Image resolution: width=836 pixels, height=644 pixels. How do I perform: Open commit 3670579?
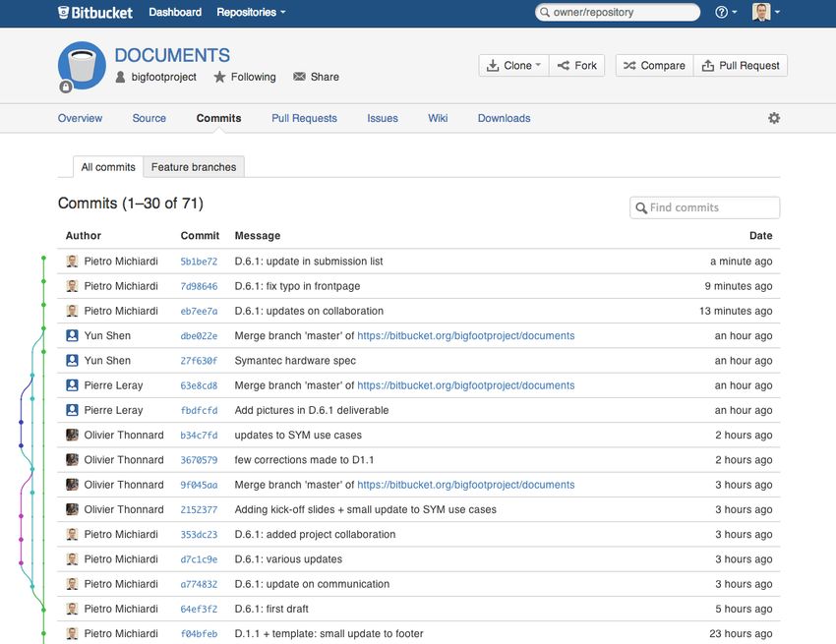pos(199,460)
